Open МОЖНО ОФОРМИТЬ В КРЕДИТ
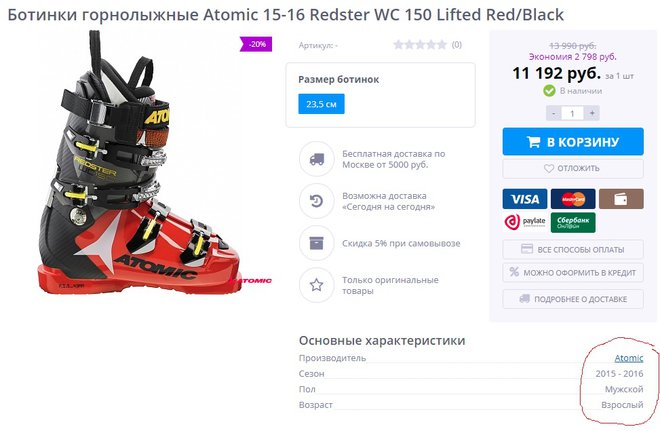This screenshot has width=660, height=431. coord(573,272)
